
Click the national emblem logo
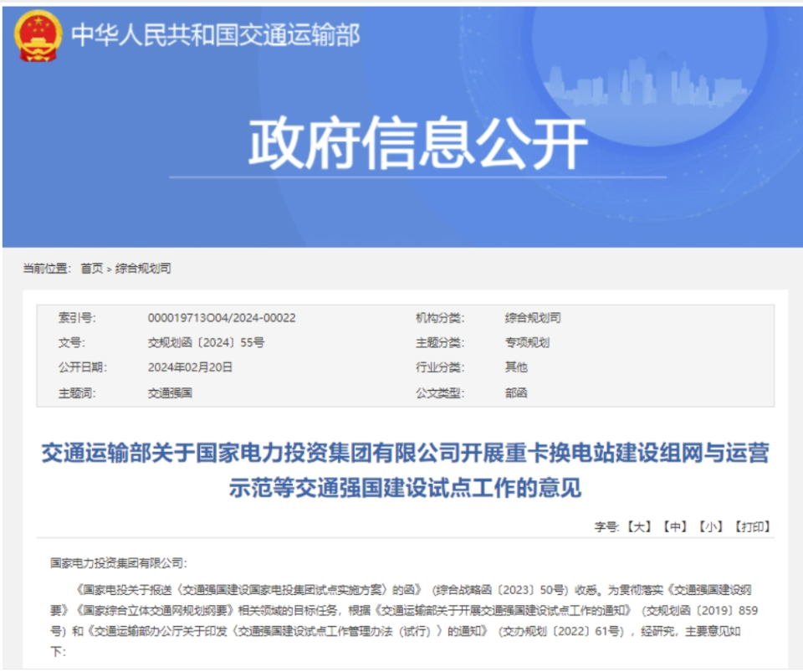(38, 35)
